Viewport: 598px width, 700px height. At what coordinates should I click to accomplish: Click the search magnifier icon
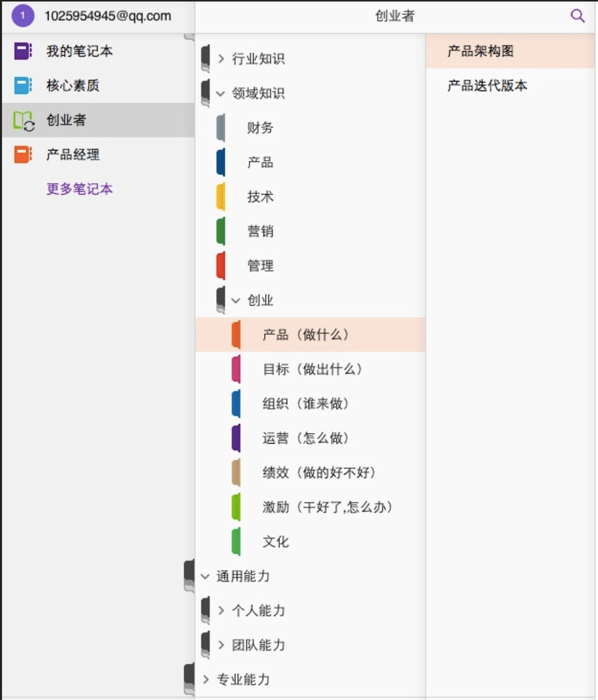click(x=577, y=16)
